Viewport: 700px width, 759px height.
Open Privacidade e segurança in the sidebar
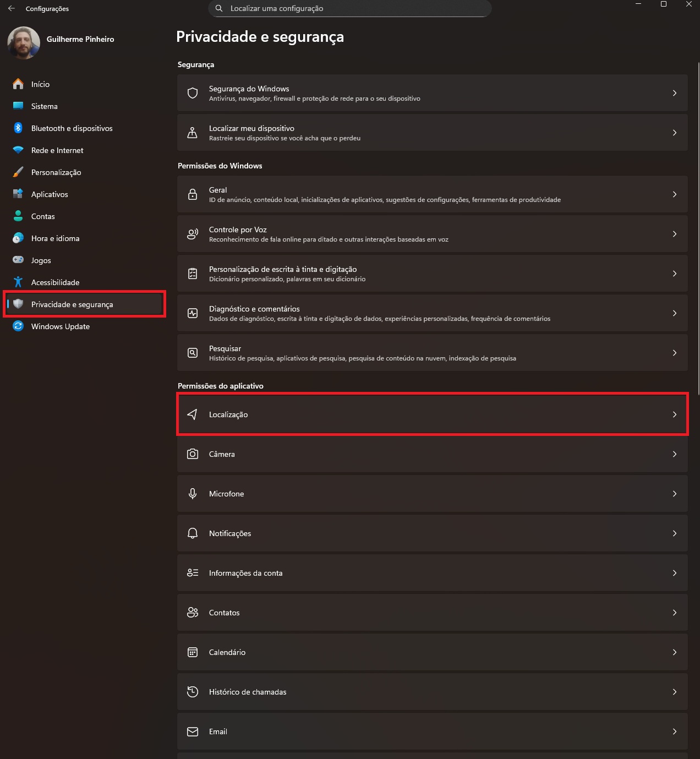tap(72, 304)
